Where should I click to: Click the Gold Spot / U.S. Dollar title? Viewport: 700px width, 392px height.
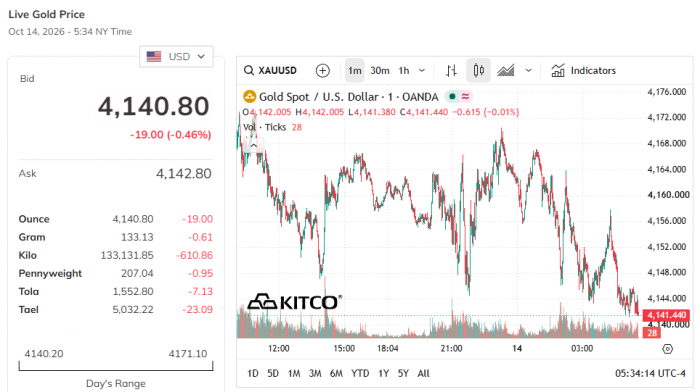coord(349,97)
